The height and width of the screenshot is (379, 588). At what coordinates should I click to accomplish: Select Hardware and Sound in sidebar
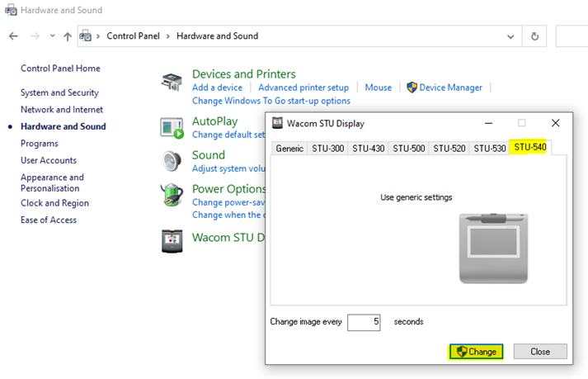(x=64, y=126)
